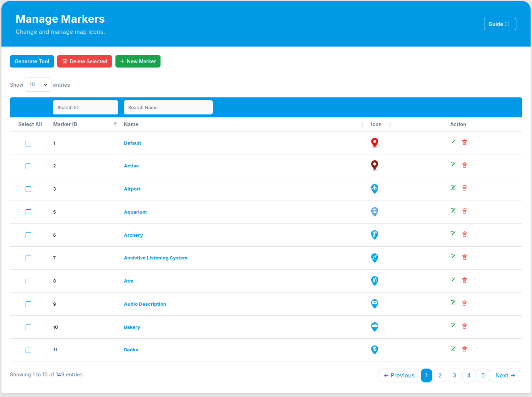
Task: Sort table by Name column
Action: [244, 124]
